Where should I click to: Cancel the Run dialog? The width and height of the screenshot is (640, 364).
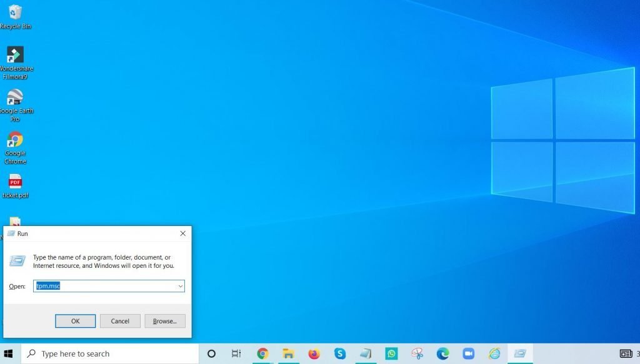(x=120, y=320)
